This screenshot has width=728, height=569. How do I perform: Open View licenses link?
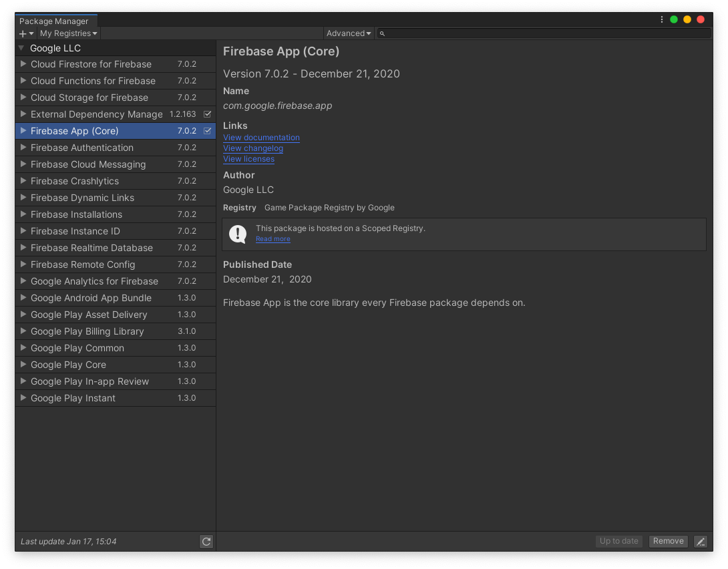[x=249, y=159]
